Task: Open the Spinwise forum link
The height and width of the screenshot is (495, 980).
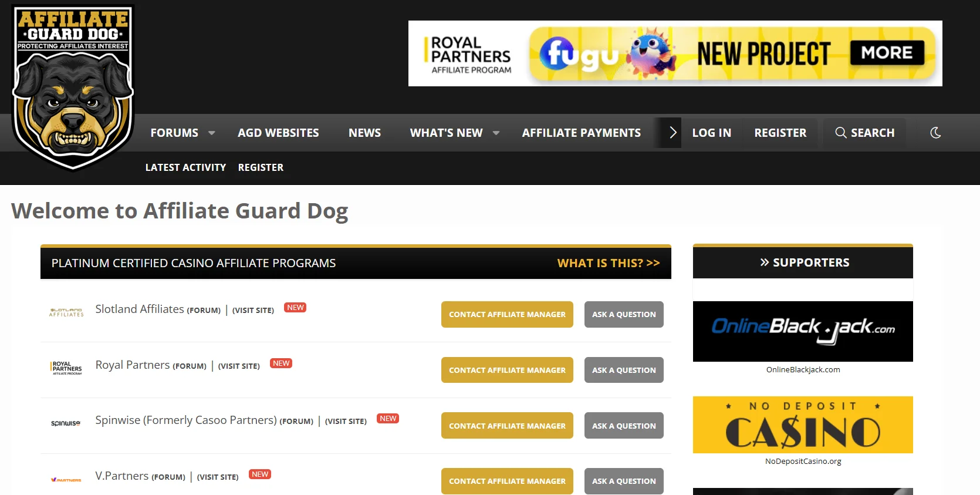Action: 296,421
